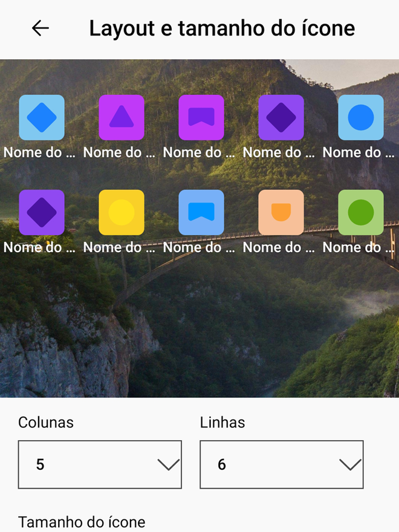Tap the purple diamond icon in top row
Image resolution: width=399 pixels, height=532 pixels.
pyautogui.click(x=281, y=117)
